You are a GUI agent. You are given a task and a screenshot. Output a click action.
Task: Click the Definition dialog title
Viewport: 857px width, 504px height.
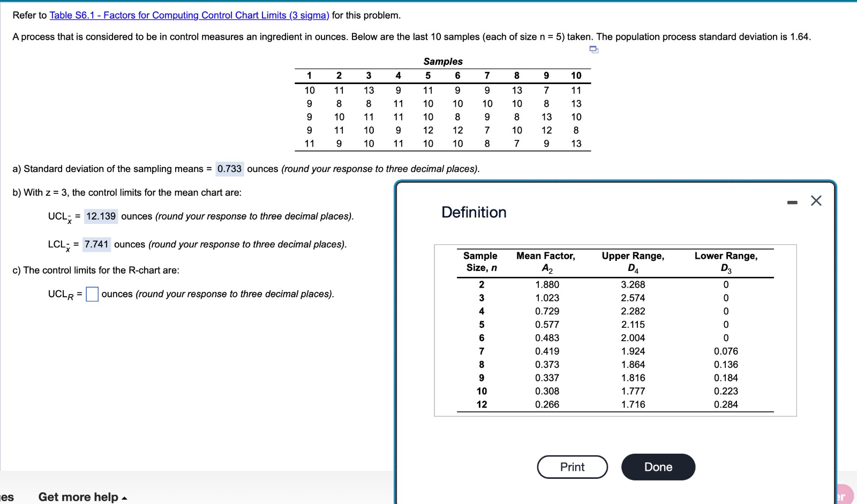click(x=473, y=212)
